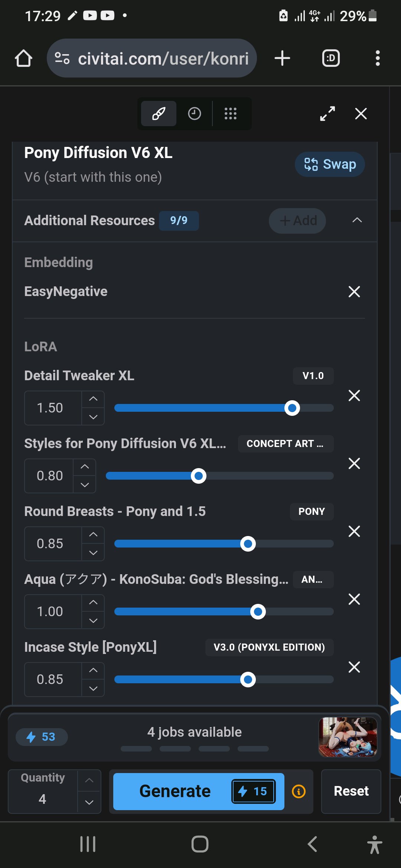Screen dimensions: 401x868
Task: Increase the Detail Tweaker XL weight
Action: click(93, 399)
